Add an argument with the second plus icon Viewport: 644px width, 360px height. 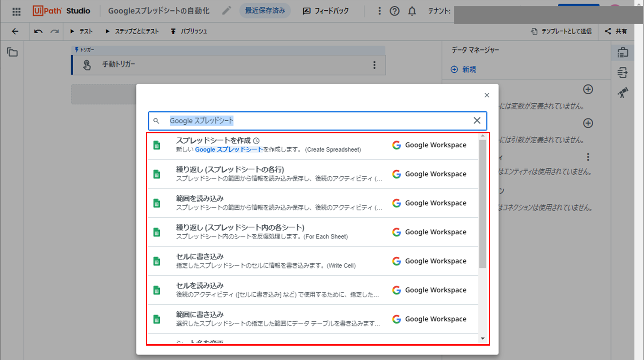(588, 123)
